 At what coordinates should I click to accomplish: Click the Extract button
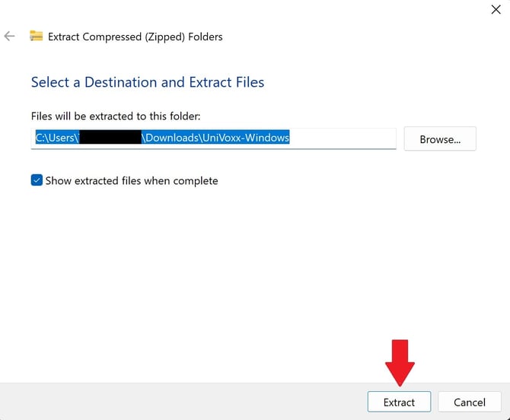(399, 402)
